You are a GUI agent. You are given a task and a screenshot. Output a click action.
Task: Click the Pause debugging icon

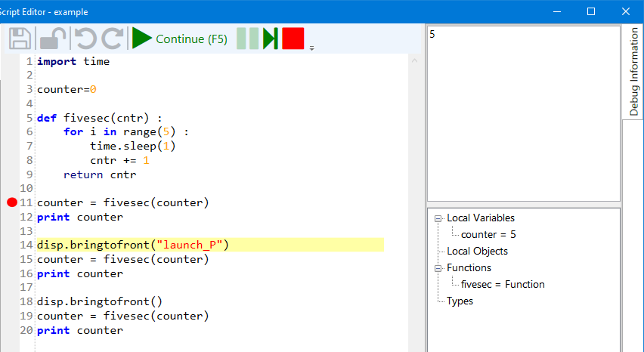(x=247, y=39)
